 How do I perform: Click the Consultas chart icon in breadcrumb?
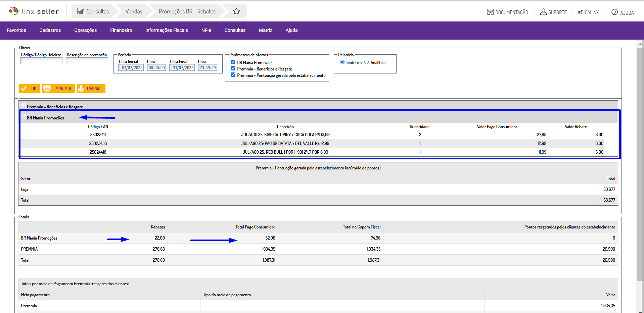click(81, 11)
